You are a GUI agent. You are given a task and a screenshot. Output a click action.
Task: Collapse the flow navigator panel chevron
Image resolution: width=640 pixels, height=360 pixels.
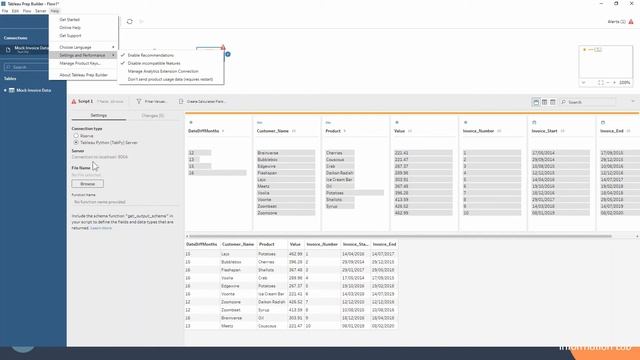[584, 82]
